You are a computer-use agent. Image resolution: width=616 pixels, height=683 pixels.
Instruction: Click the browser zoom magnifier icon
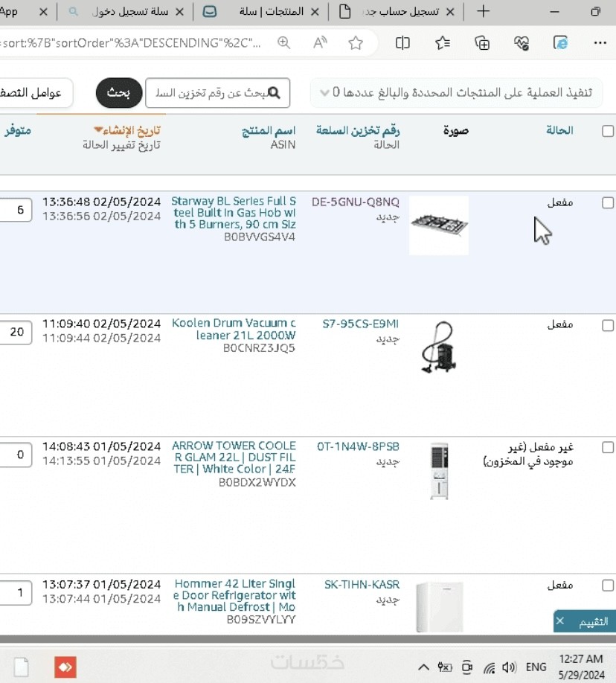pos(283,42)
